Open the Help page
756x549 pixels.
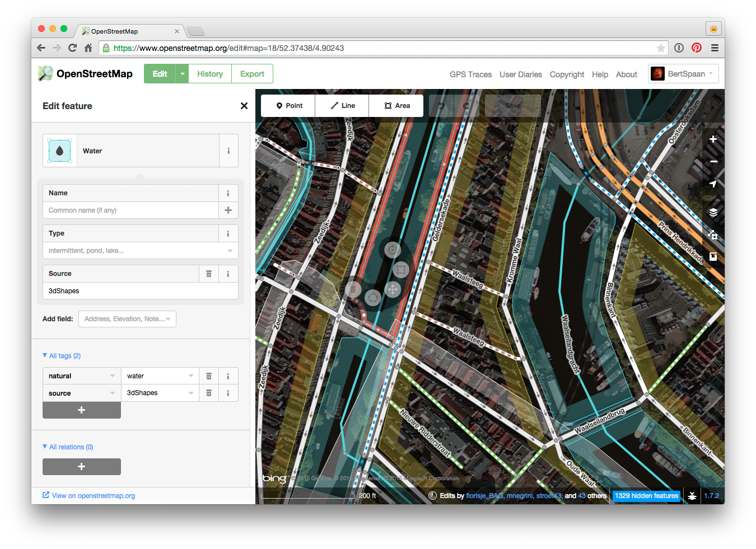tap(600, 74)
